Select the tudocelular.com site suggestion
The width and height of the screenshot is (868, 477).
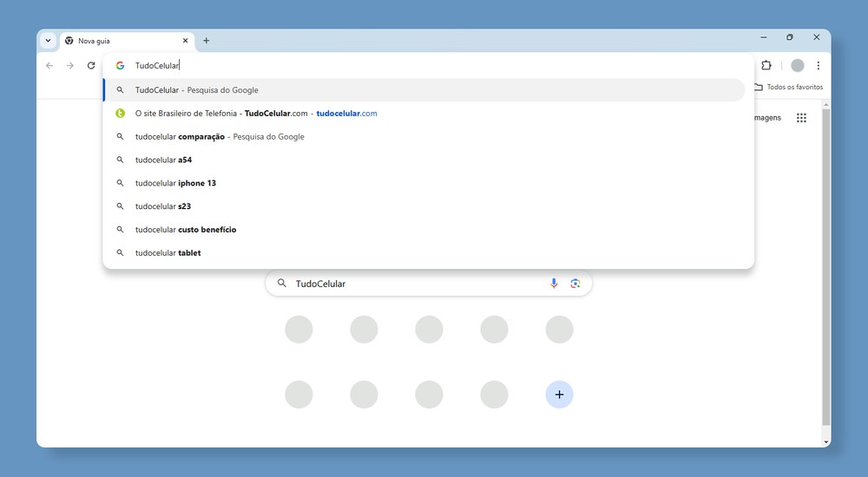(x=256, y=114)
